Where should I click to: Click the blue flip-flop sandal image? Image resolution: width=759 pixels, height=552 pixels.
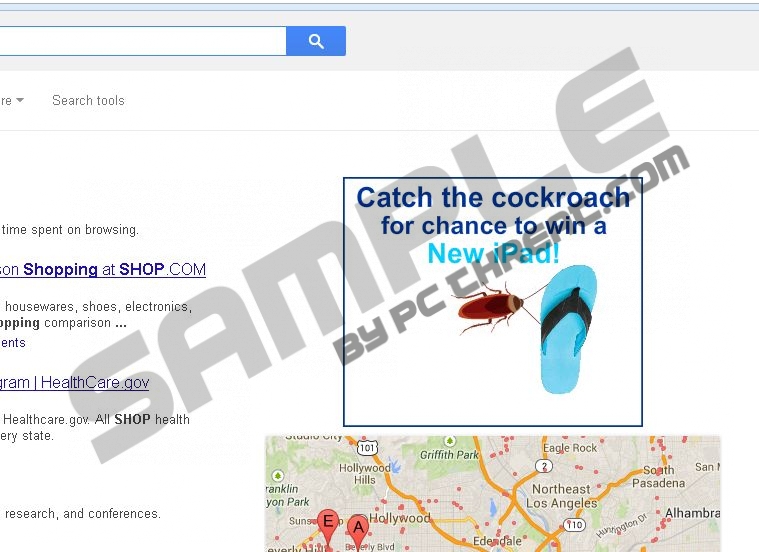[x=567, y=329]
